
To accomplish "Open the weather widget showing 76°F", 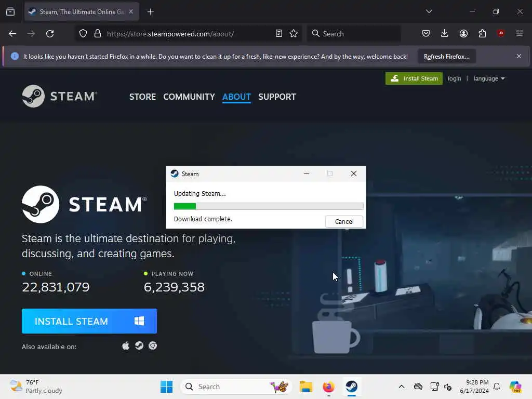I will point(36,387).
